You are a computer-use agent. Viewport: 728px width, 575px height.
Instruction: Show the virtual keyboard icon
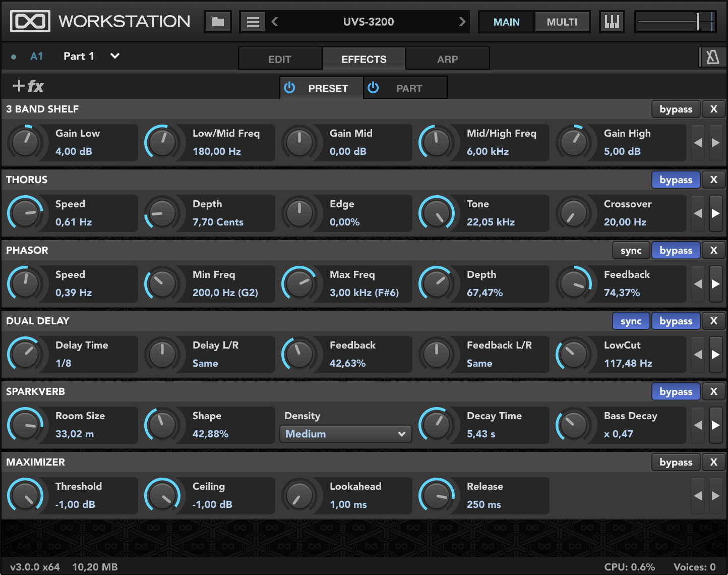[x=612, y=22]
